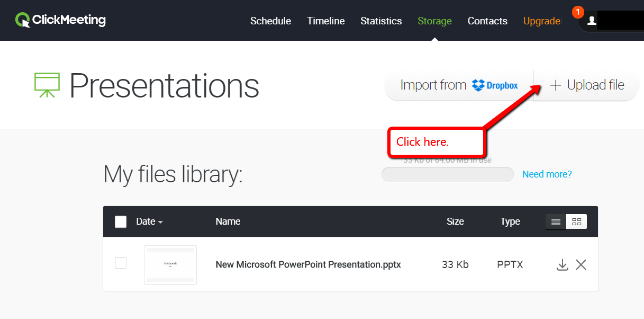Check the box for New Microsoft PowerPoint Presentation
This screenshot has width=644, height=319.
point(121,263)
